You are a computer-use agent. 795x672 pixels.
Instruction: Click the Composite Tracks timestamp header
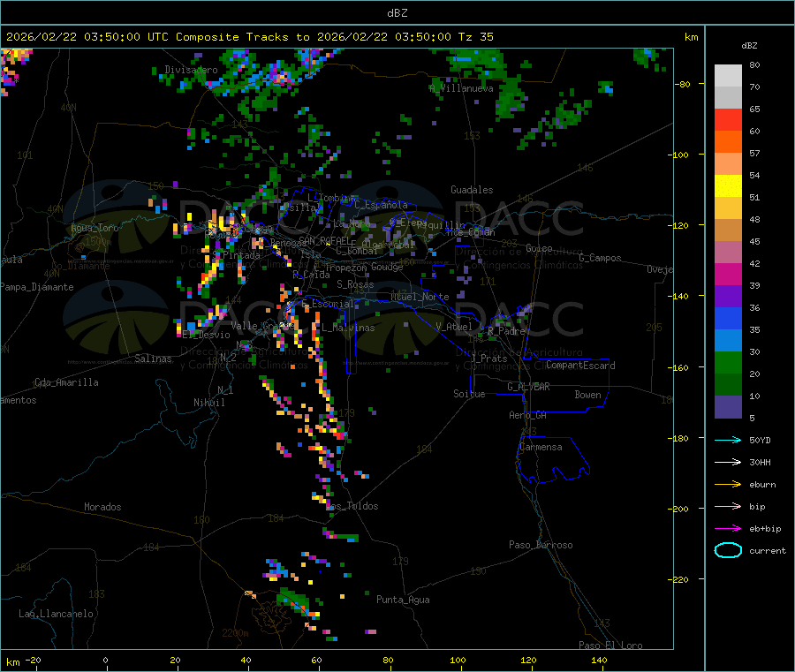pos(249,37)
